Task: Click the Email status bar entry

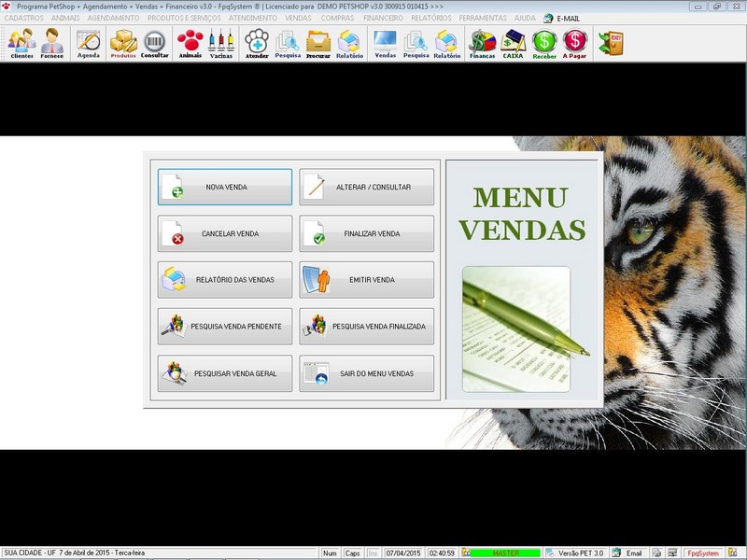Action: [628, 553]
